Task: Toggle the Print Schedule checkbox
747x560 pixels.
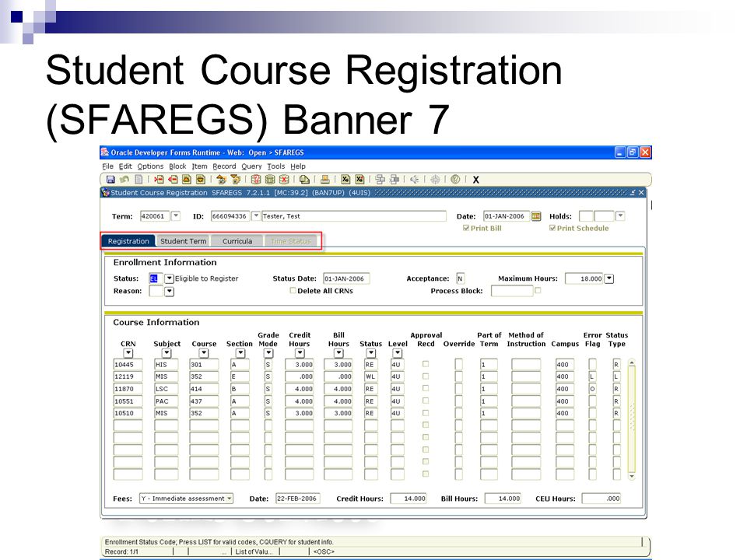Action: click(x=552, y=228)
